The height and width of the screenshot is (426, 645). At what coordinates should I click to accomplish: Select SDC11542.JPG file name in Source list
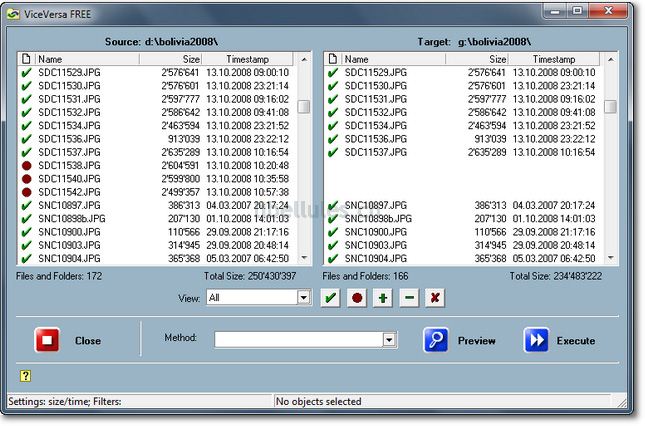pos(70,192)
